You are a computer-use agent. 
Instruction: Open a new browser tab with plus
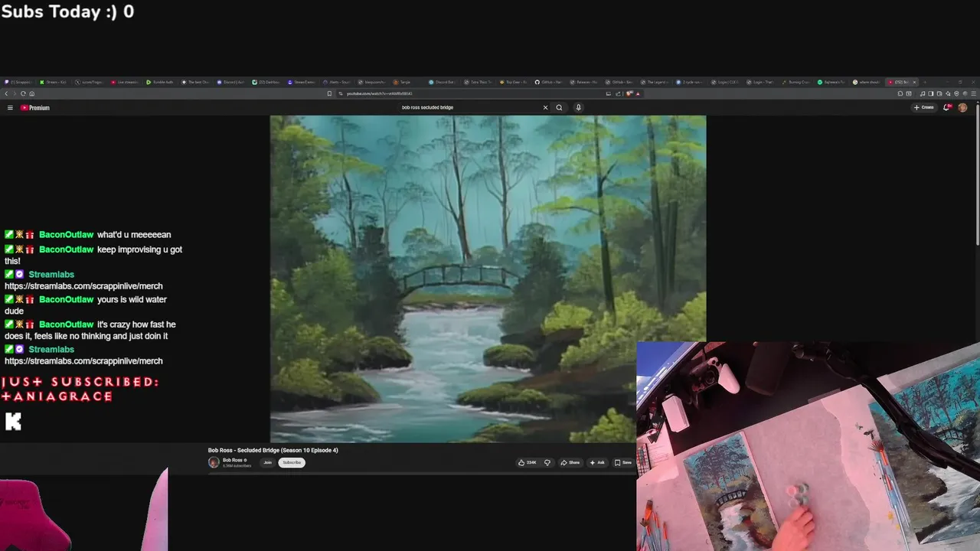pos(925,82)
